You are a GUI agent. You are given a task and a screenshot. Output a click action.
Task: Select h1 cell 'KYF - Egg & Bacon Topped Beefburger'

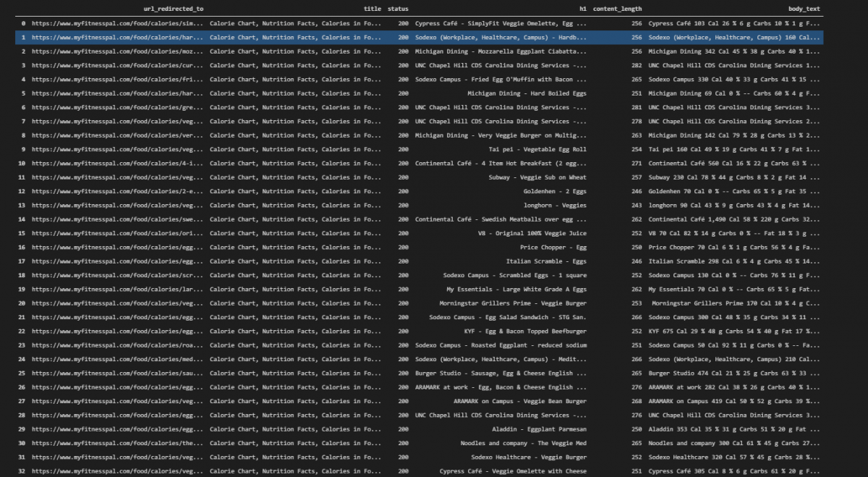click(x=525, y=331)
